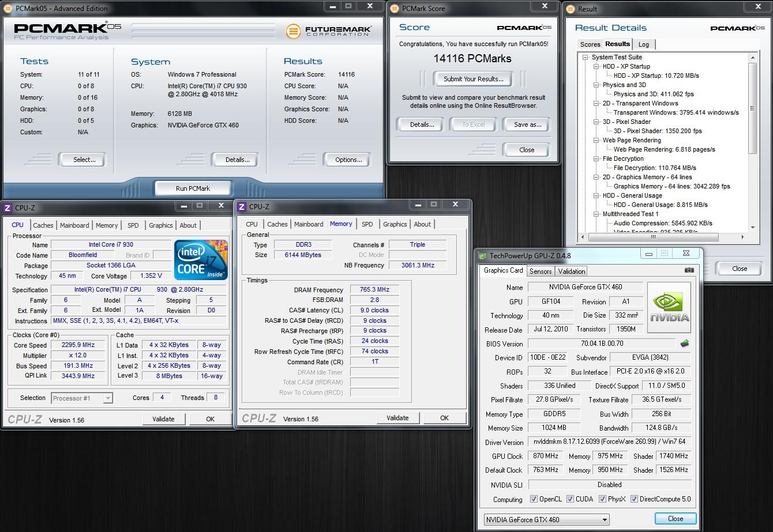The height and width of the screenshot is (532, 773).
Task: Click the CPU-Z title icon of CPU tab window
Action: pyautogui.click(x=8, y=207)
